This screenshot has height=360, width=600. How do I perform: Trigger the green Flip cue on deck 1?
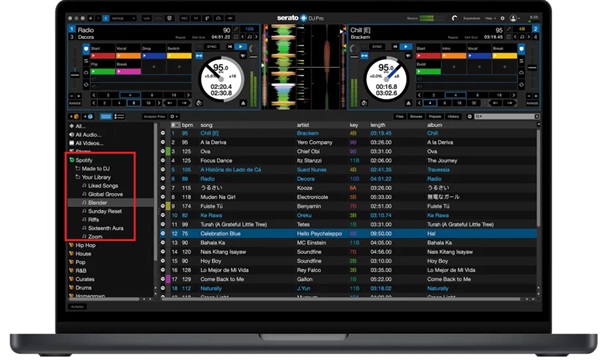pos(103,72)
